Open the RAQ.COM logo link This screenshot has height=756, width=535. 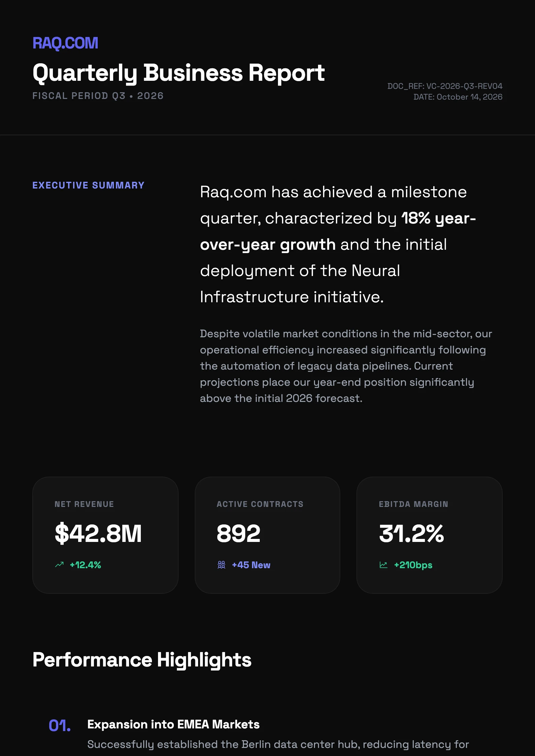click(65, 43)
